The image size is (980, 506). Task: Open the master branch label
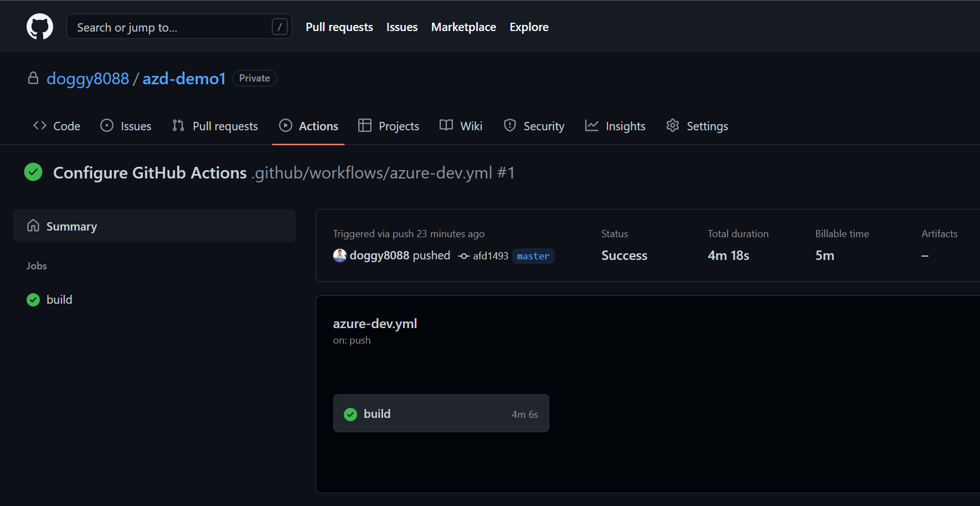tap(533, 256)
